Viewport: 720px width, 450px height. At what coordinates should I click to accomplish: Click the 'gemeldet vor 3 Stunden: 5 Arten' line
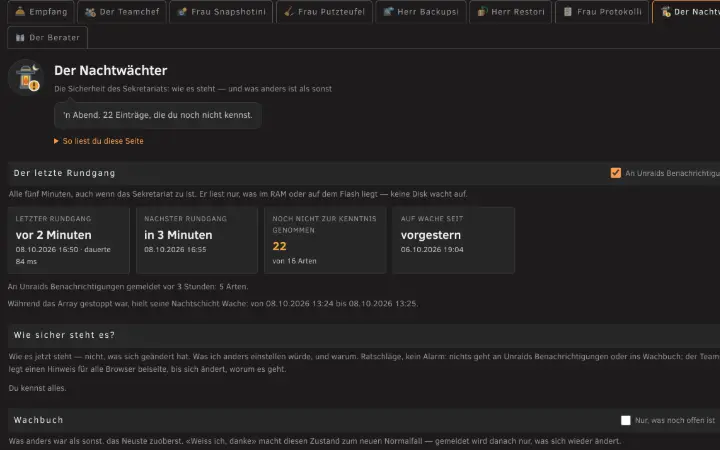point(128,287)
